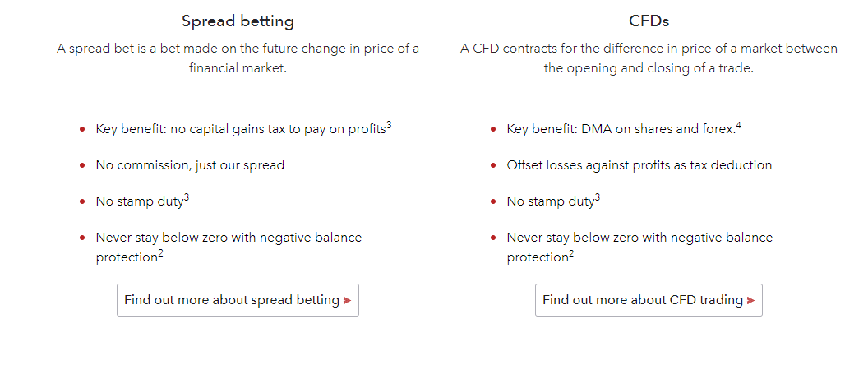Click footnote 3 after CFDs stamp duty
Screen dimensions: 868x370
coord(598,197)
